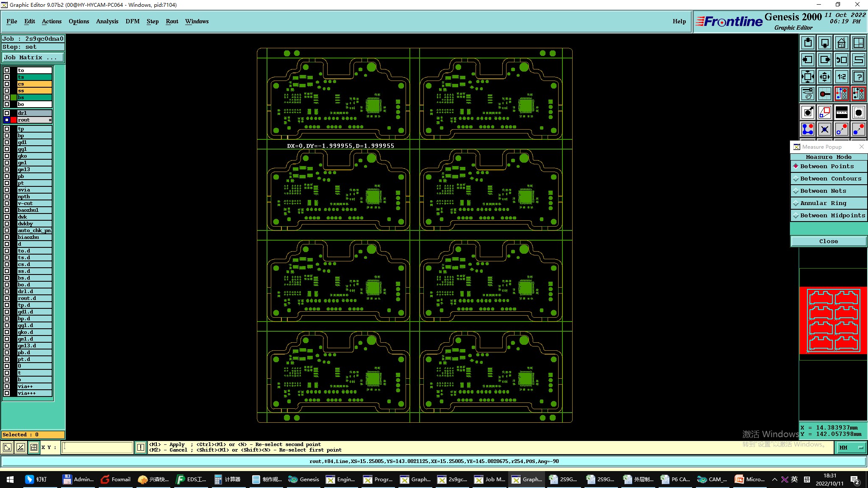This screenshot has width=868, height=488.
Task: Click the Home view icon
Action: pos(841,43)
